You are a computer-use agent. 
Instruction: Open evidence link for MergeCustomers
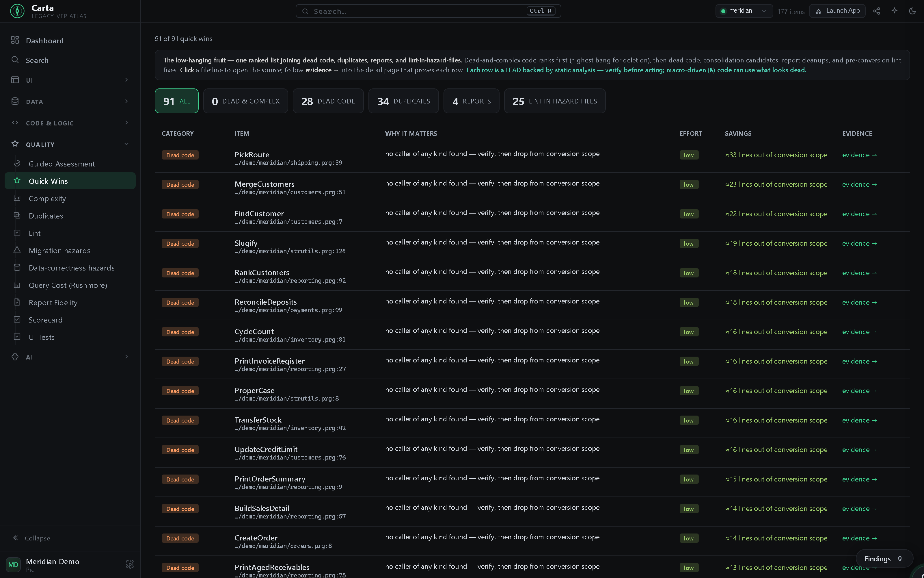coord(860,184)
